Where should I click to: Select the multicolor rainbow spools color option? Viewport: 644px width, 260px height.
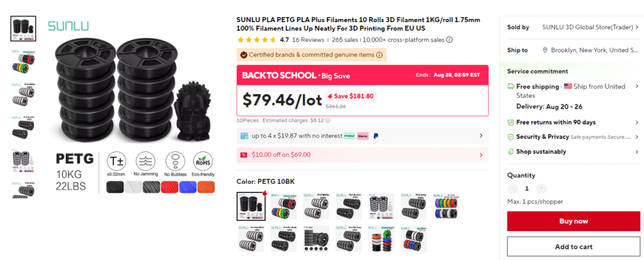click(x=446, y=206)
